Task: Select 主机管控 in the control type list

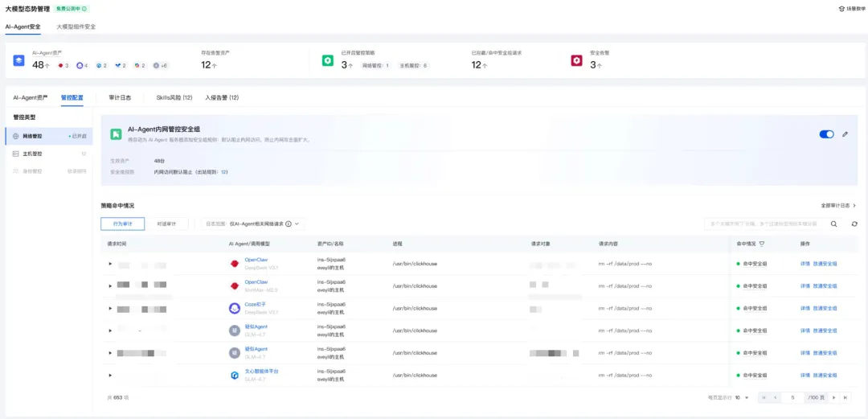Action: (49, 154)
